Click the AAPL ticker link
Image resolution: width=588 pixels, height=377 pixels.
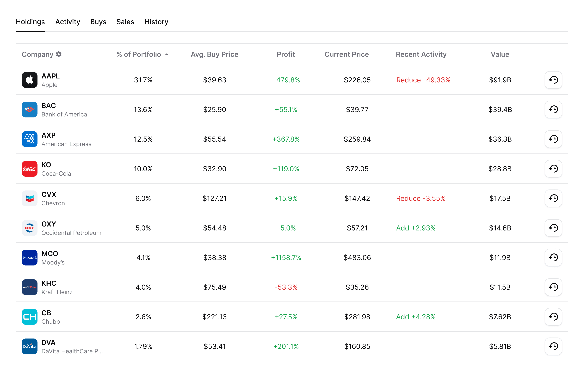(x=50, y=76)
